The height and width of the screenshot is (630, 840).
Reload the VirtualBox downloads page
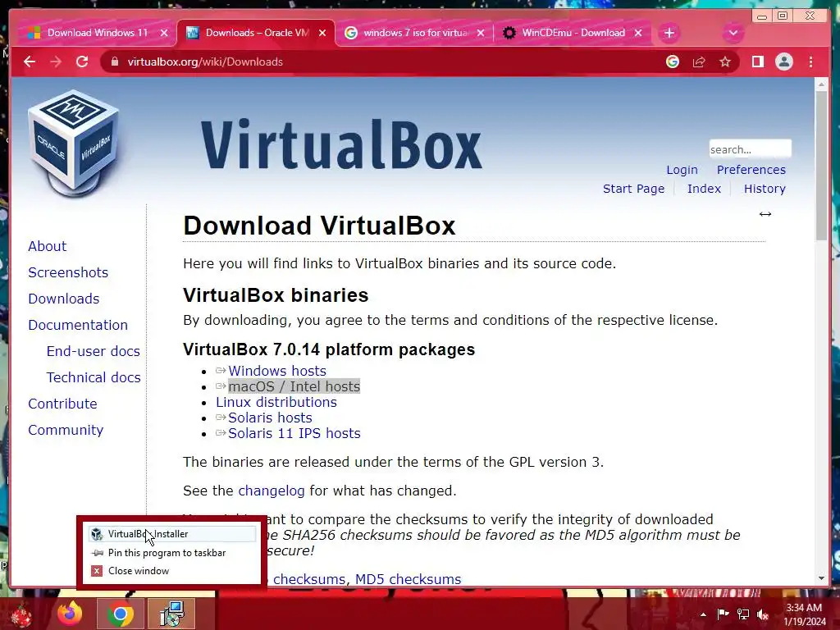click(82, 62)
